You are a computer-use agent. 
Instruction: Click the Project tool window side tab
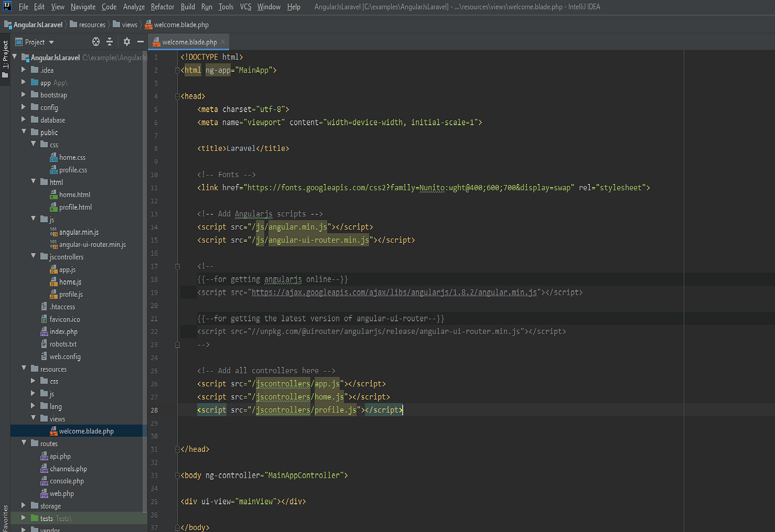[x=5, y=54]
